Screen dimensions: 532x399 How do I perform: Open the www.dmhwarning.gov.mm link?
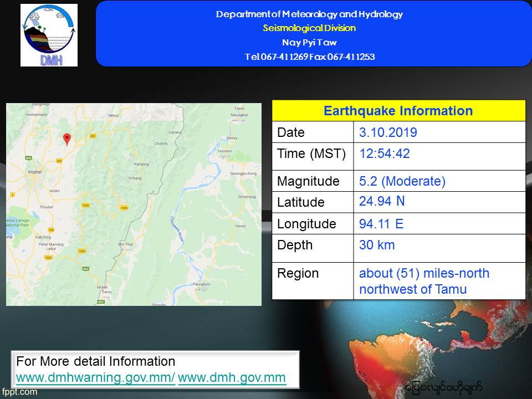[95, 378]
